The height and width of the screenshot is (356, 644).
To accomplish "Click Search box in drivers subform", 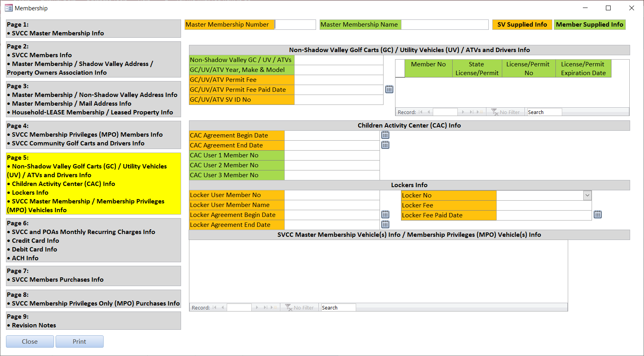I will (x=544, y=112).
